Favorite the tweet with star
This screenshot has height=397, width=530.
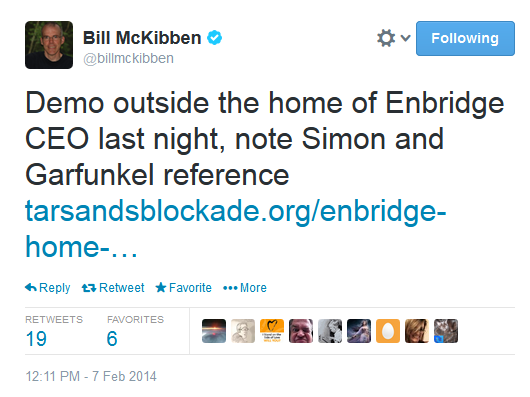coord(184,288)
